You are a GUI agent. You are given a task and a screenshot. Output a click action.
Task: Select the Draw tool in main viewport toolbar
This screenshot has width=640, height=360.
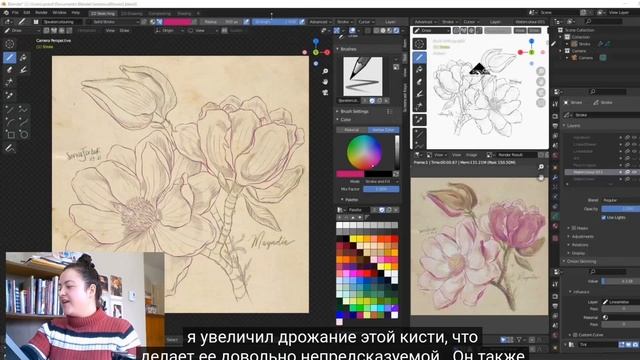(x=10, y=57)
